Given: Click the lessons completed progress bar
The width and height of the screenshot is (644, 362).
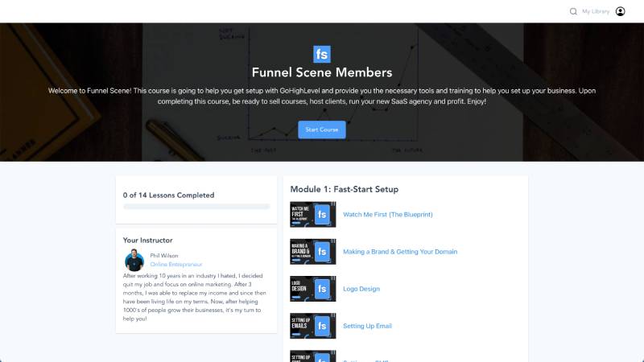Looking at the screenshot, I should click(196, 207).
